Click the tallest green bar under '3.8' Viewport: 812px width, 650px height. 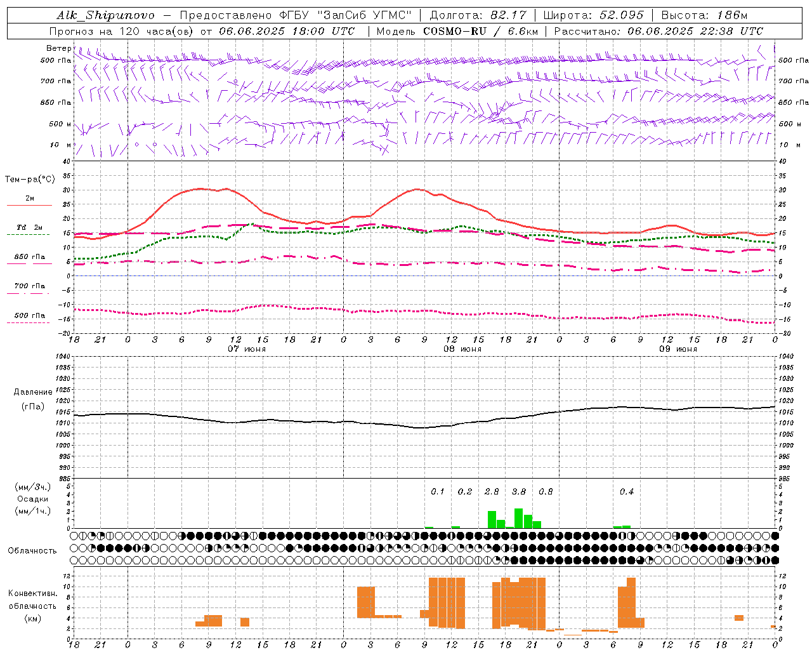pos(518,518)
